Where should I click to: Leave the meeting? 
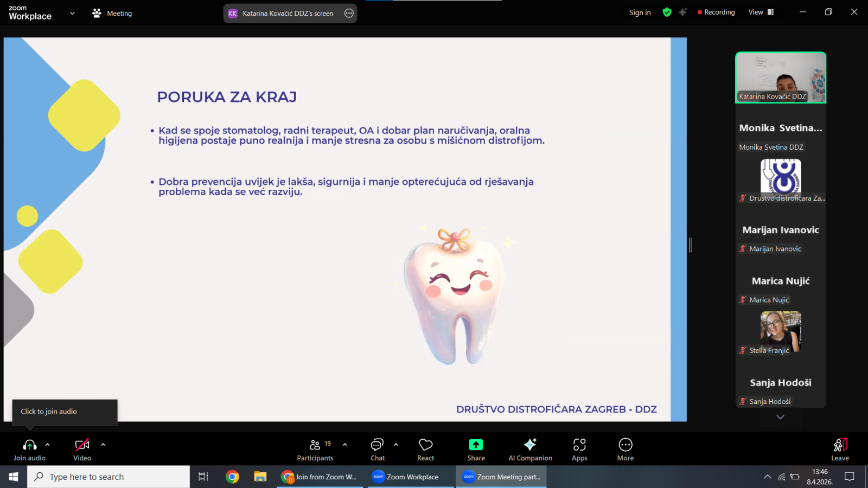(x=840, y=450)
